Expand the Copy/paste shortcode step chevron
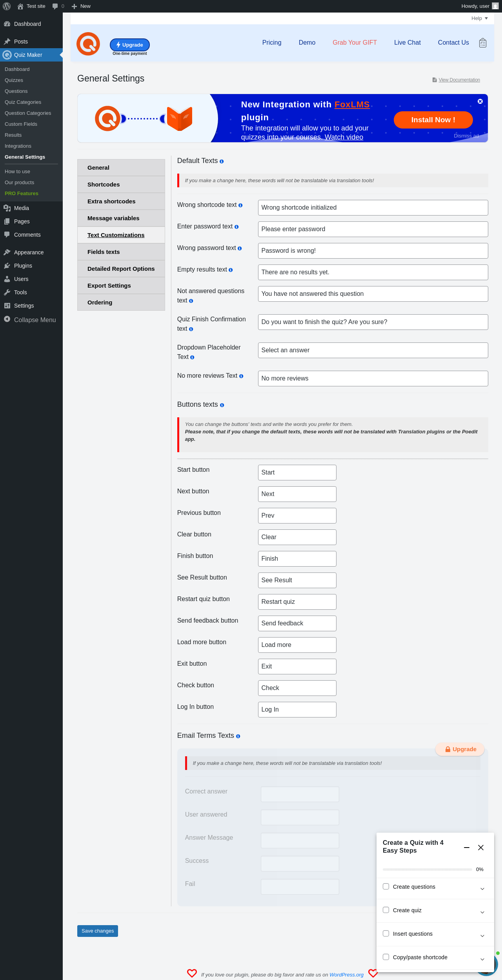The width and height of the screenshot is (502, 980). coord(482,959)
